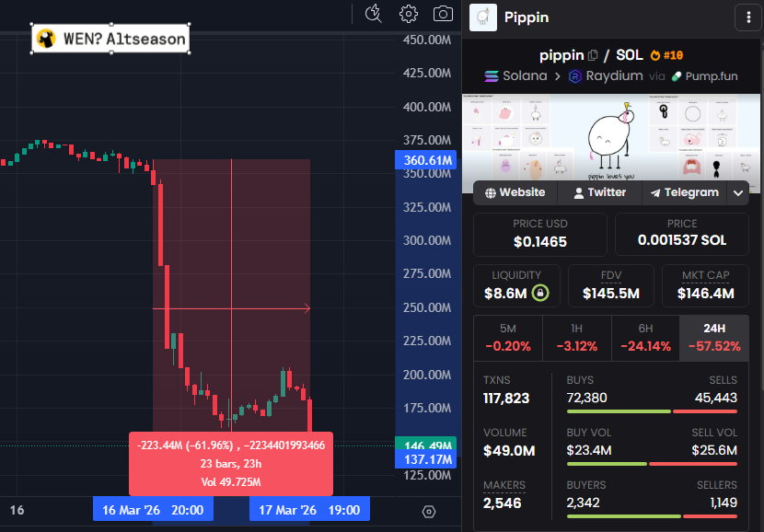Click the MKT CAP $146.4M box
This screenshot has height=532, width=764.
pyautogui.click(x=705, y=286)
